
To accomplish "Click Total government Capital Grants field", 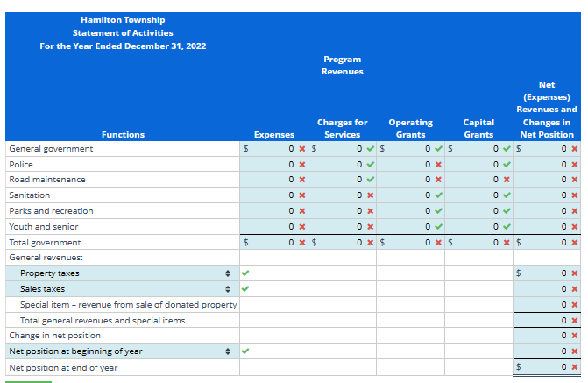I will (x=478, y=242).
